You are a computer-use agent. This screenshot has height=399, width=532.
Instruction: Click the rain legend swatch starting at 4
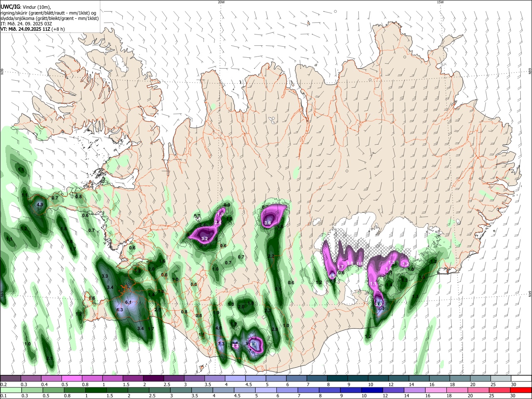click(223, 390)
